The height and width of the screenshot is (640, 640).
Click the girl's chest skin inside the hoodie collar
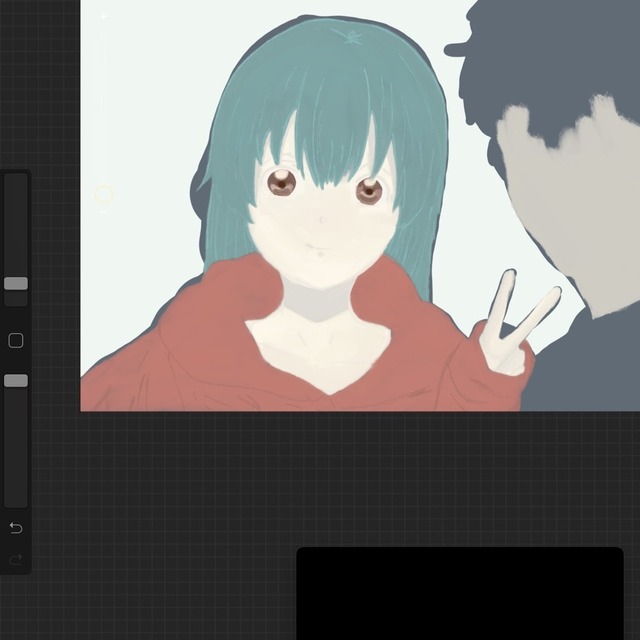coord(320,350)
